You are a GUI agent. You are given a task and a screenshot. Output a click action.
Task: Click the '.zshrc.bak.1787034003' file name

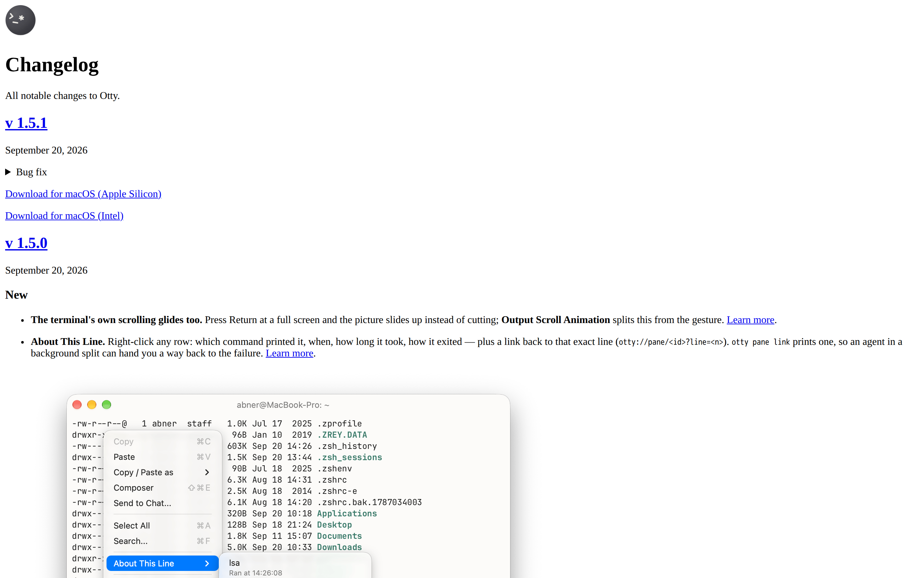[370, 502]
